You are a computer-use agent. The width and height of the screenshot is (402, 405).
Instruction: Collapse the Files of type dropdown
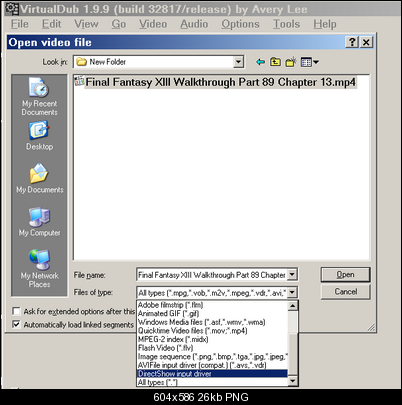292,293
